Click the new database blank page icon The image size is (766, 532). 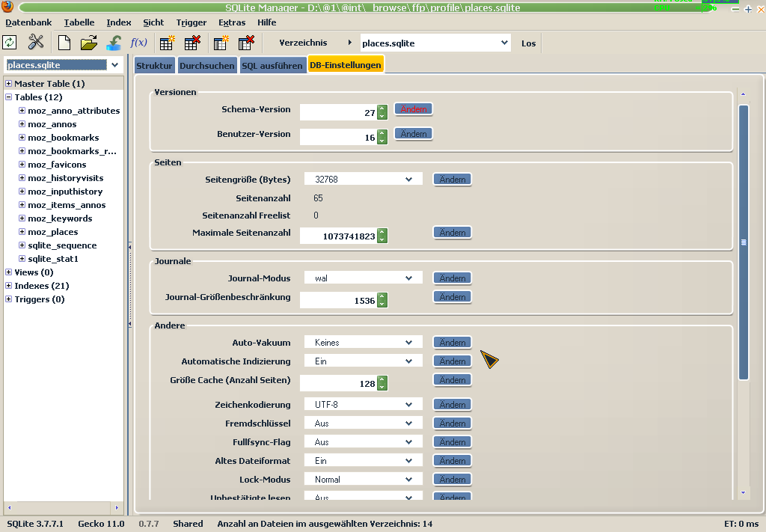64,43
